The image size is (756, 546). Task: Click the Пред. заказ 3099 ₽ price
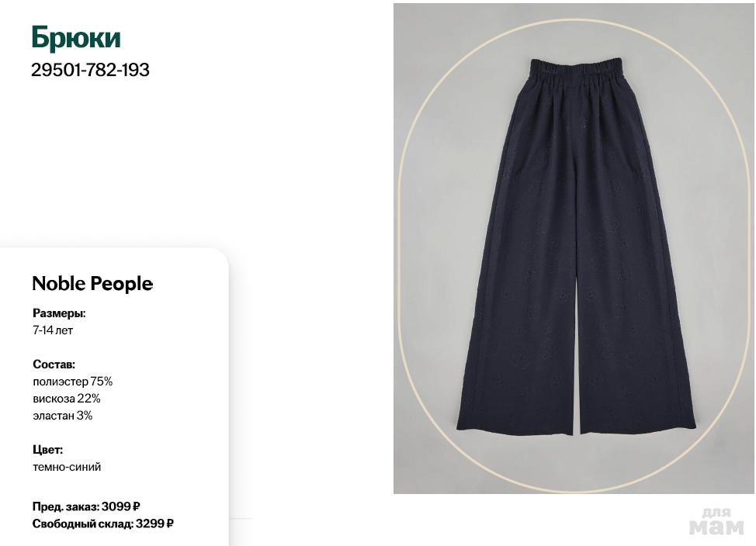point(86,506)
